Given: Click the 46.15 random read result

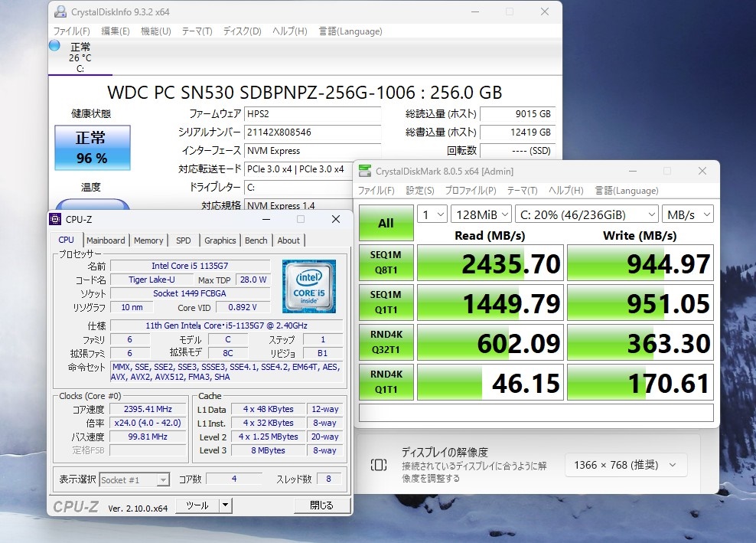Looking at the screenshot, I should point(490,382).
